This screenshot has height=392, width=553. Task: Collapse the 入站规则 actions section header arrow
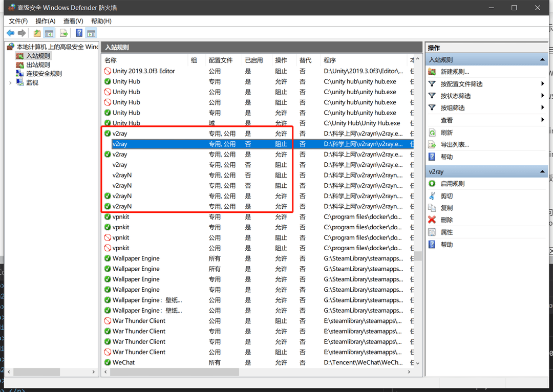pyautogui.click(x=542, y=59)
